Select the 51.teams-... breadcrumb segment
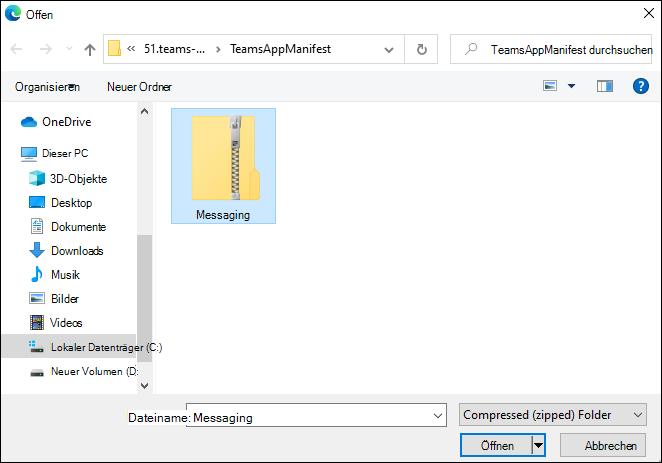The image size is (662, 463). [x=174, y=49]
